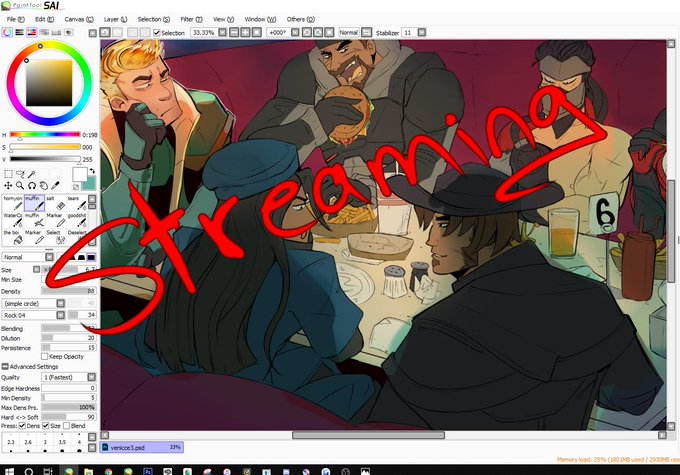Pick the 'goodshit' brush
Viewport: 680px width, 475px height.
(77, 220)
